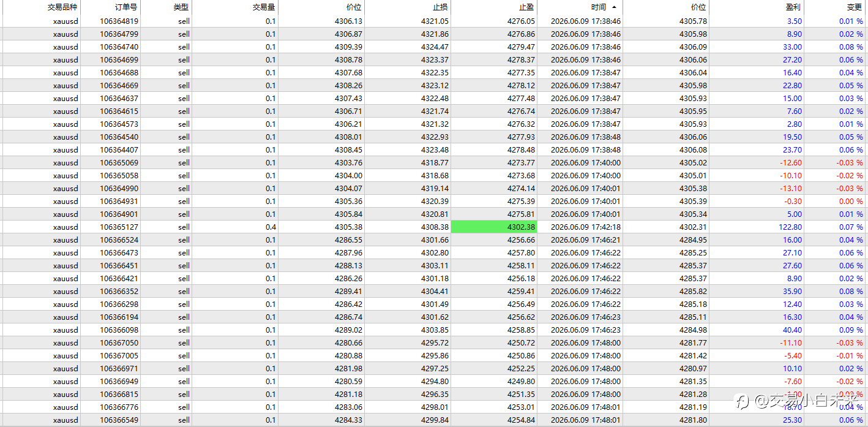This screenshot has height=427, width=868.
Task: Click order number 106366776
Action: 119,407
